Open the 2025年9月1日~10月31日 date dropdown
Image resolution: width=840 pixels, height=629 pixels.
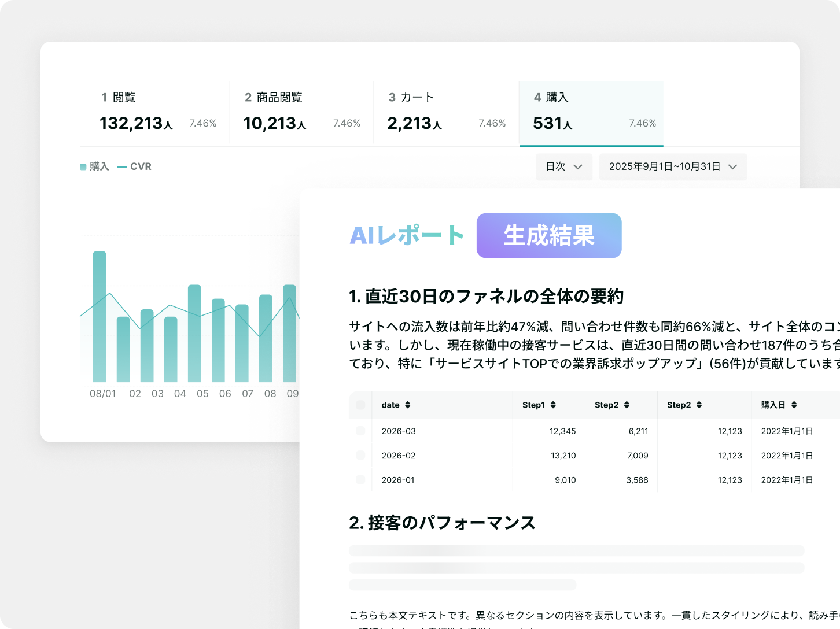673,166
